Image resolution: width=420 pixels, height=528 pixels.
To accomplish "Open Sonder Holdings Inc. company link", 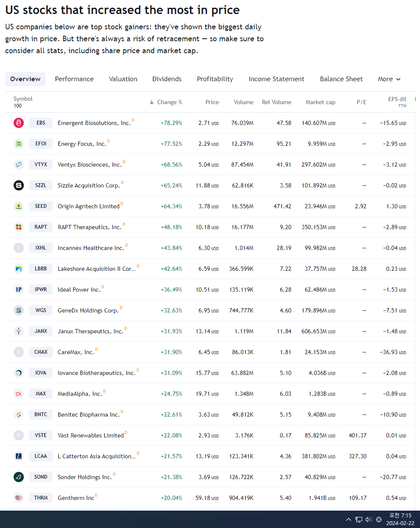I will [85, 477].
